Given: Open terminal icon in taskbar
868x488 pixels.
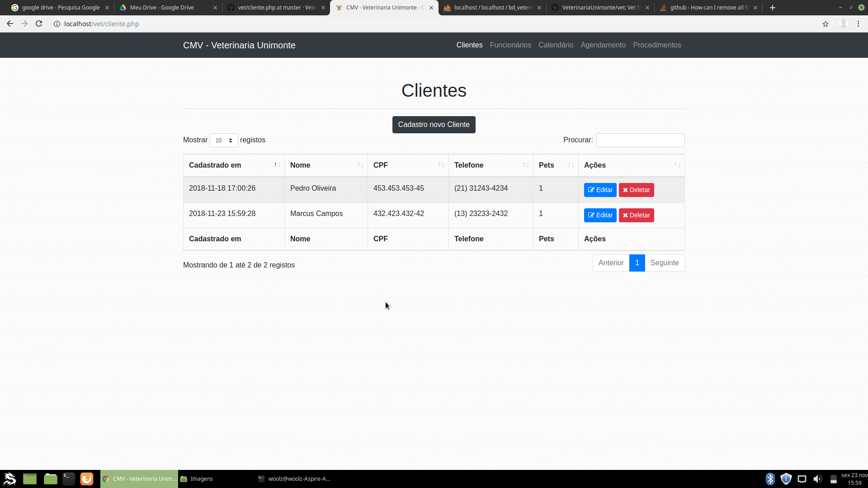Looking at the screenshot, I should [x=69, y=479].
